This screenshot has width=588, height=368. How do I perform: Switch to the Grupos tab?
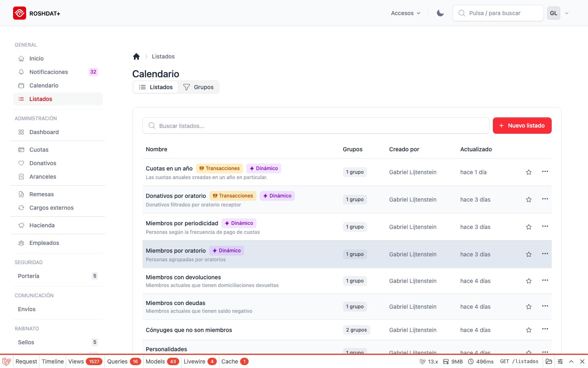[x=198, y=87]
